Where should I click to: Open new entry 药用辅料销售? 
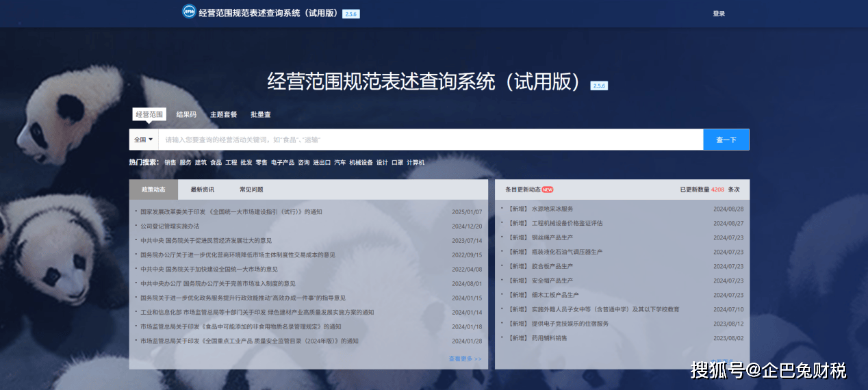537,338
